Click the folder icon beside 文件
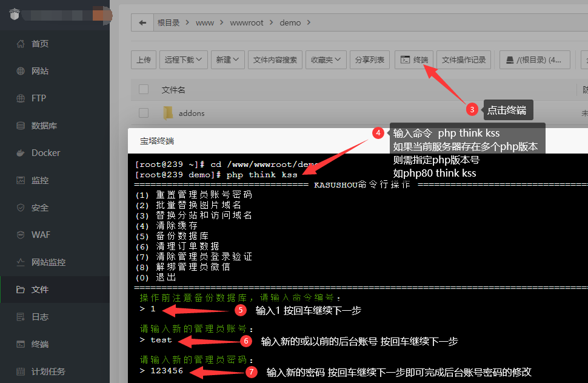The width and height of the screenshot is (588, 383). (21, 290)
